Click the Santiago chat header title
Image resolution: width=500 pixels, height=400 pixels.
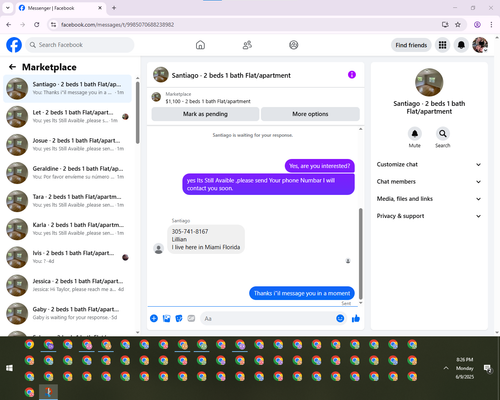pyautogui.click(x=231, y=75)
